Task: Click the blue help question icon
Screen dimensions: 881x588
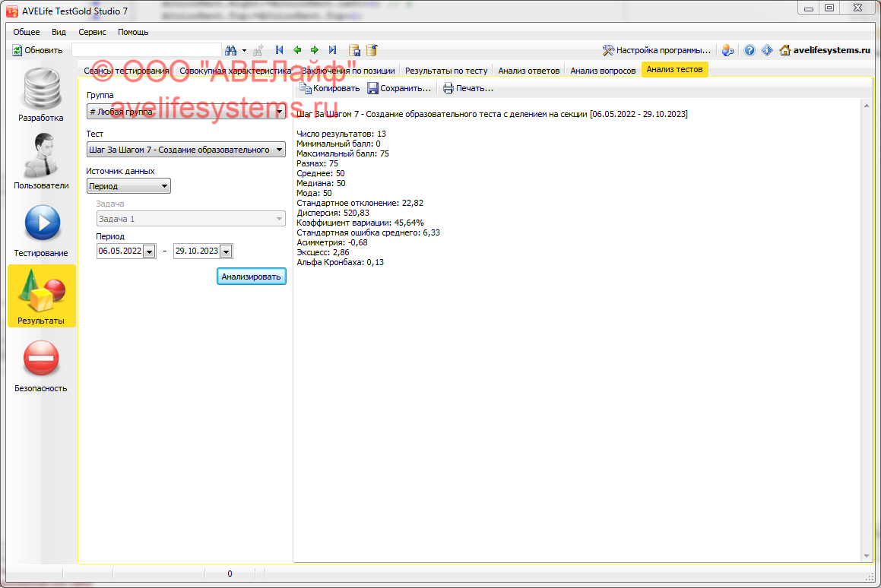Action: point(749,50)
